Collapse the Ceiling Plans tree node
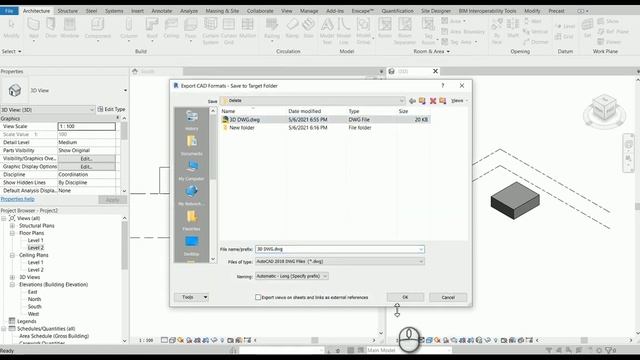The height and width of the screenshot is (360, 640). click(12, 255)
